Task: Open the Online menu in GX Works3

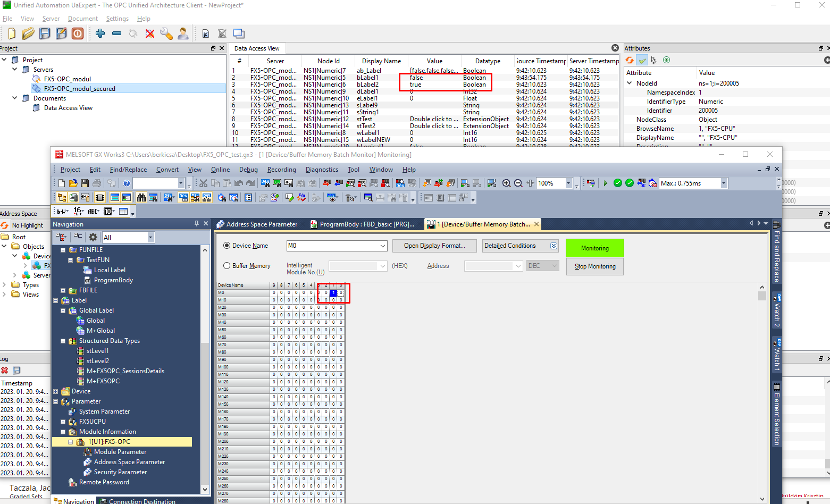Action: (220, 170)
